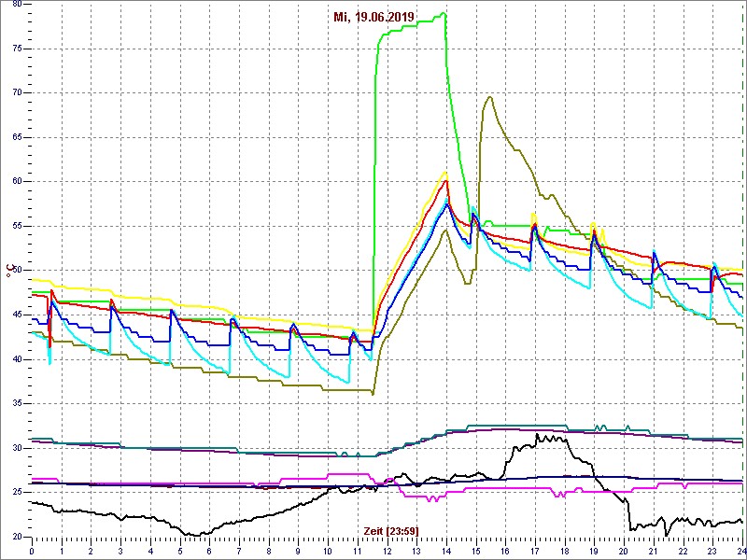Image resolution: width=747 pixels, height=560 pixels.
Task: Click the '45' temperature axis label
Action: (18, 315)
